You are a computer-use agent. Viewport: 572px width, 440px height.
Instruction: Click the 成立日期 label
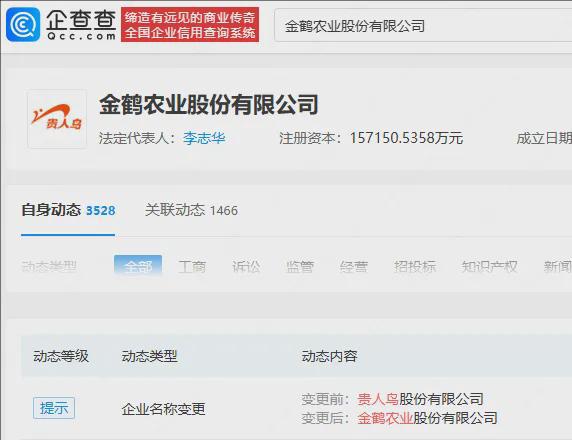click(544, 138)
